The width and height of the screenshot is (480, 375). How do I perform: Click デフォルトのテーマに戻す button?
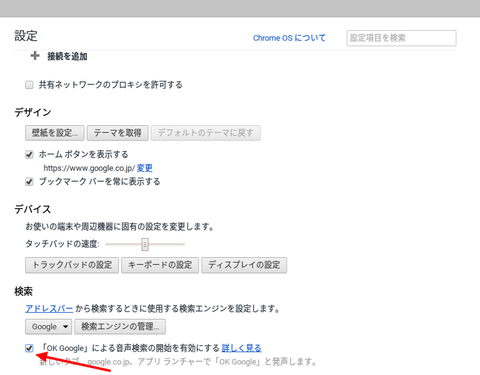coord(205,133)
